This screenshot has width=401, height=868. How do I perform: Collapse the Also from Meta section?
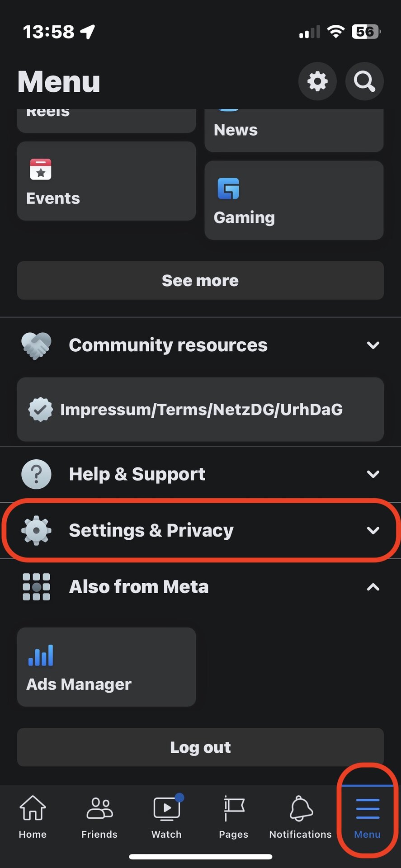[x=373, y=587]
